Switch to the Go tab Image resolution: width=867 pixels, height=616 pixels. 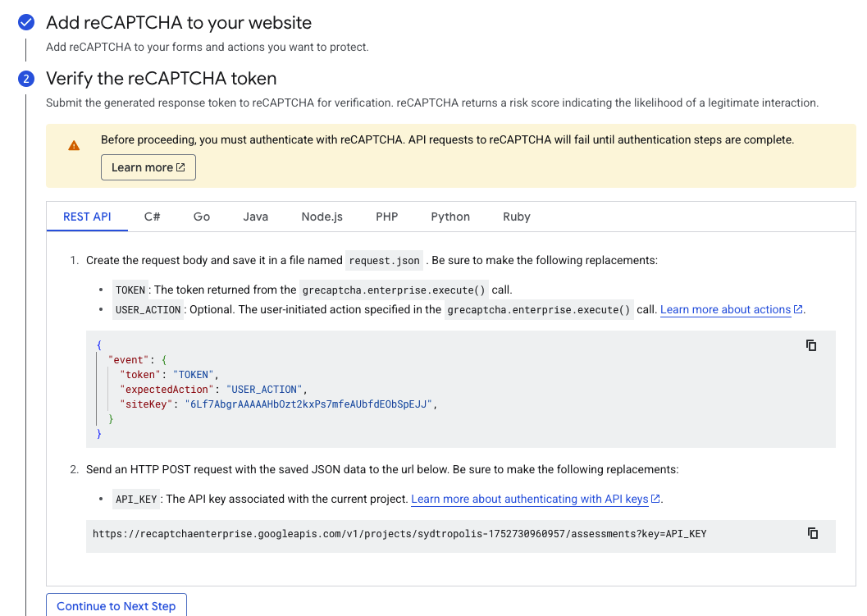click(x=202, y=217)
